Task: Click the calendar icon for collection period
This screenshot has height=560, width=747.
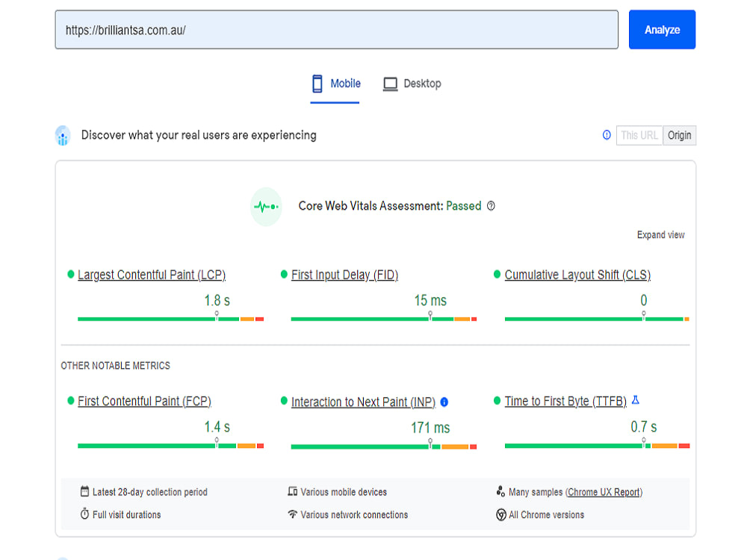Action: 85,491
